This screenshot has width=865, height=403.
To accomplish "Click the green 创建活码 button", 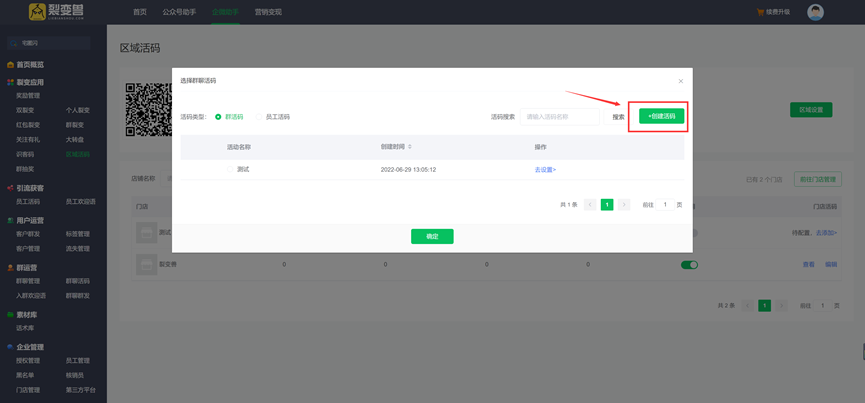I will (x=662, y=117).
